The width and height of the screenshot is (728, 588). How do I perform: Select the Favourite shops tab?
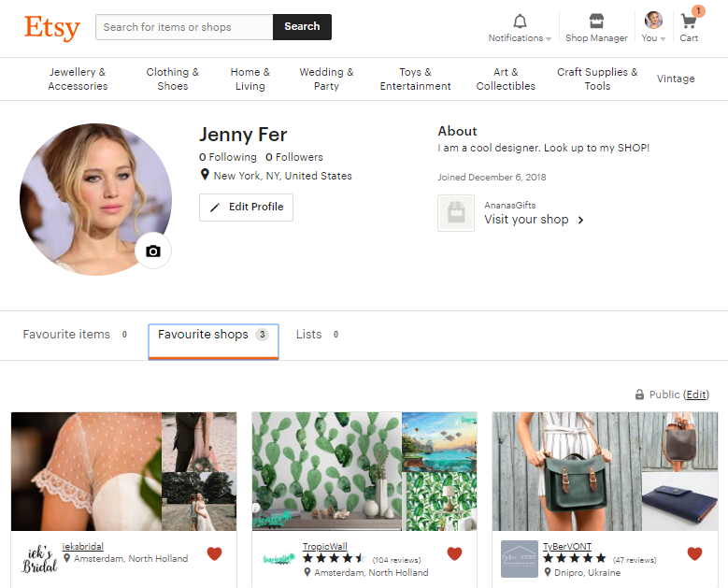point(213,341)
